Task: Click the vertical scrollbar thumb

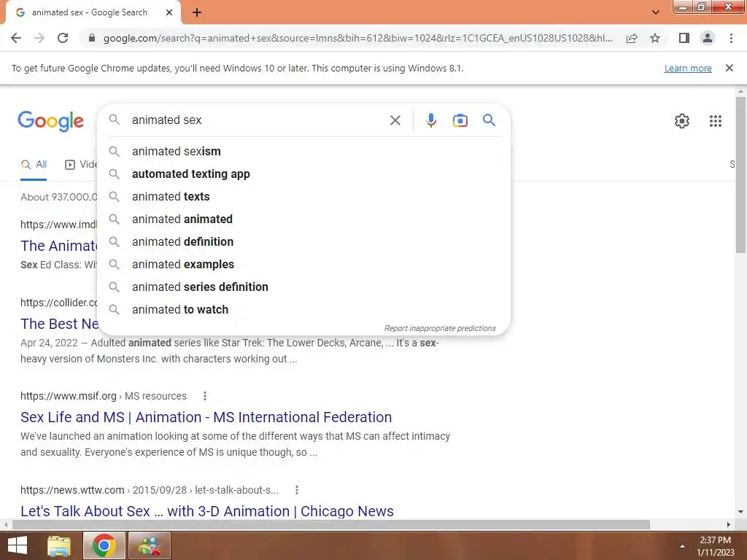Action: coord(740,175)
